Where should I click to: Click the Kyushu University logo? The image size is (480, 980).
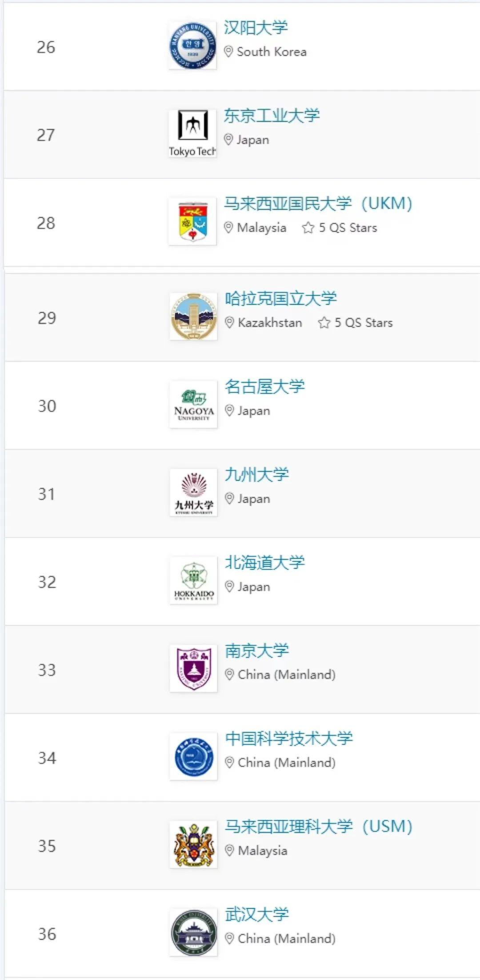pyautogui.click(x=193, y=492)
